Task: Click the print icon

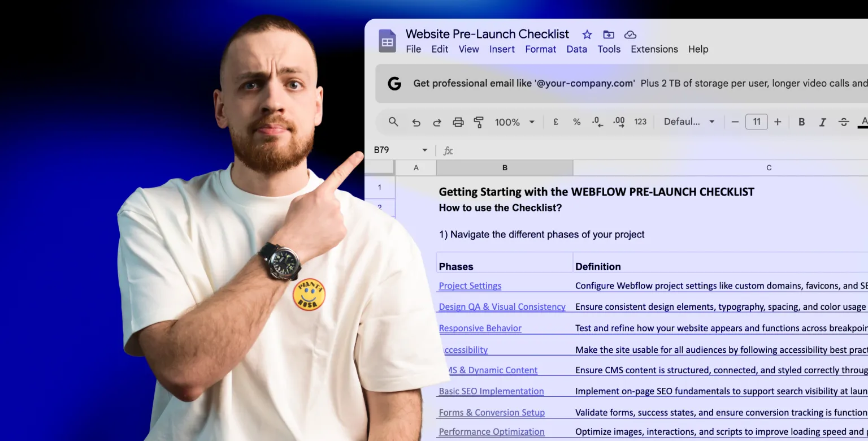Action: pyautogui.click(x=458, y=122)
